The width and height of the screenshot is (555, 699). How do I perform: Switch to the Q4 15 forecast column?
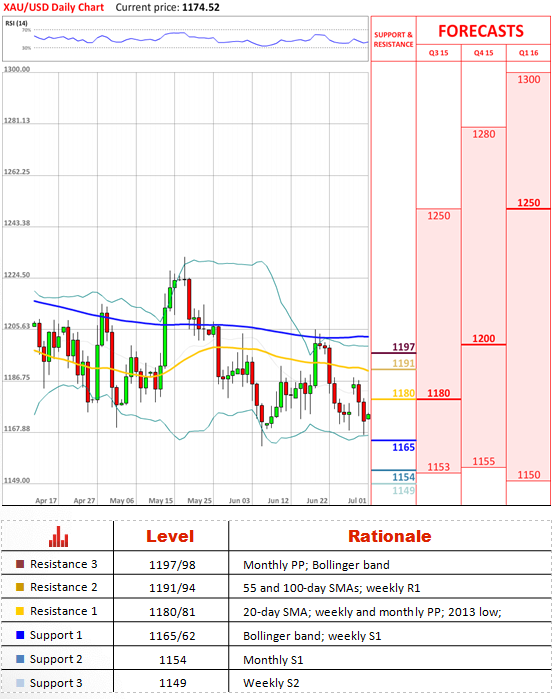pos(484,53)
